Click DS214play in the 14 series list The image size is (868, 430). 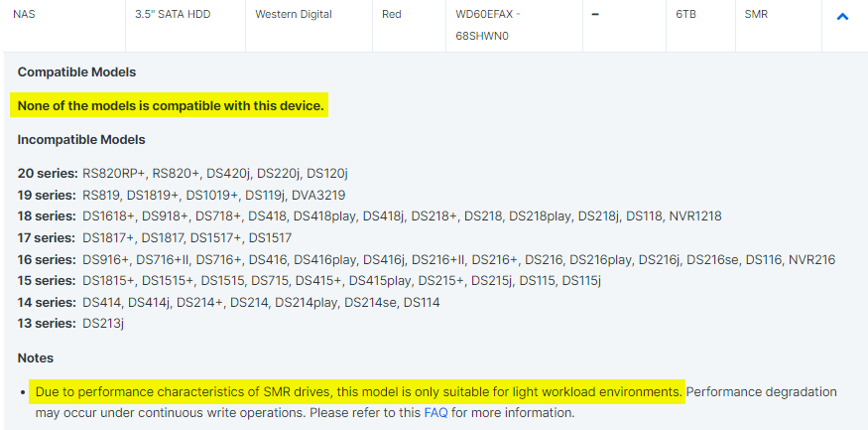point(307,303)
